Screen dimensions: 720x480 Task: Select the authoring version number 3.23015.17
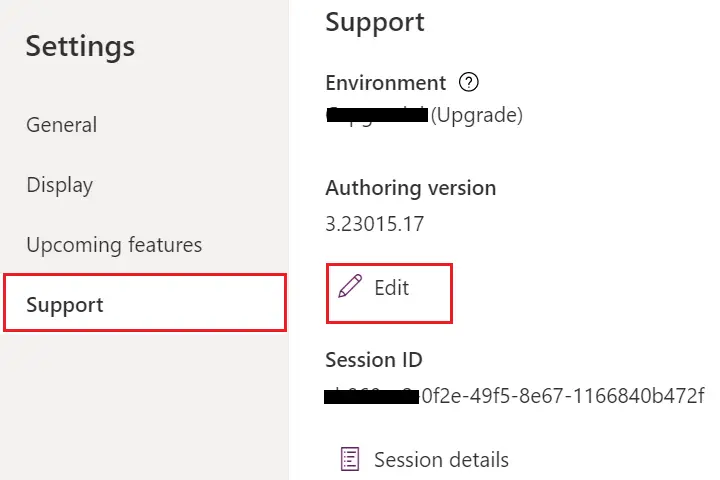pos(375,224)
